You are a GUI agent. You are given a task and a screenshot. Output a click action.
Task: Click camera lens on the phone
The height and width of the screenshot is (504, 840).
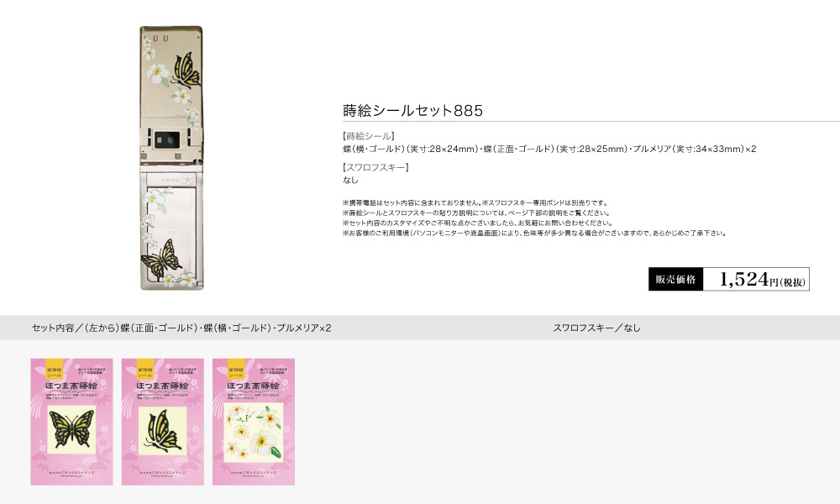tap(165, 140)
